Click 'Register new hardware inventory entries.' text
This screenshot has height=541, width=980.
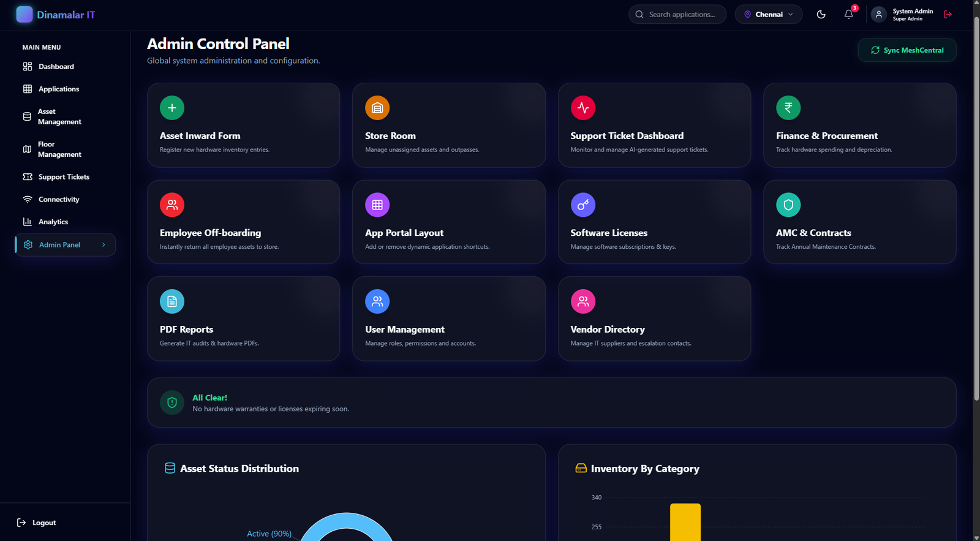(214, 149)
